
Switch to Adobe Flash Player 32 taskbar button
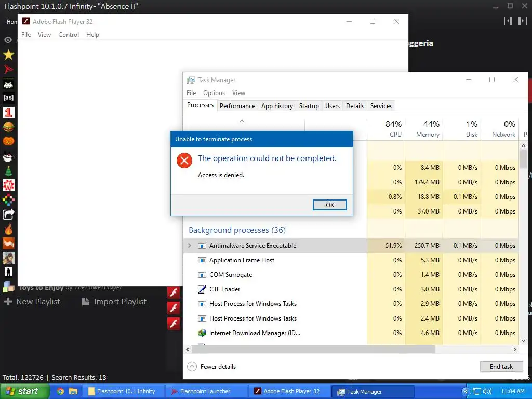[x=289, y=392]
